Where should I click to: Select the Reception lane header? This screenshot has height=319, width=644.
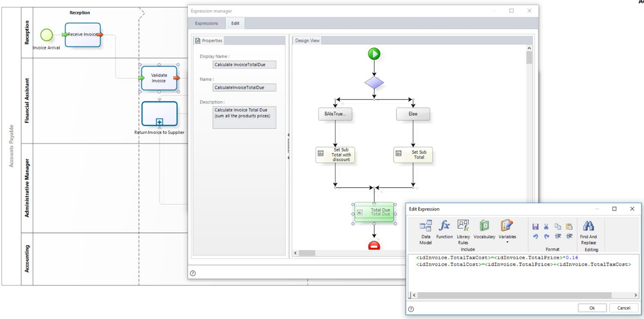[27, 32]
